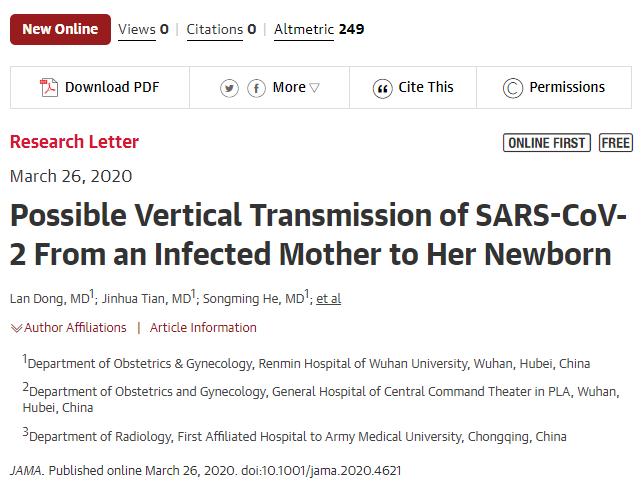Collapse the Author Affiliations section
Image resolution: width=641 pixels, height=486 pixels.
(69, 328)
